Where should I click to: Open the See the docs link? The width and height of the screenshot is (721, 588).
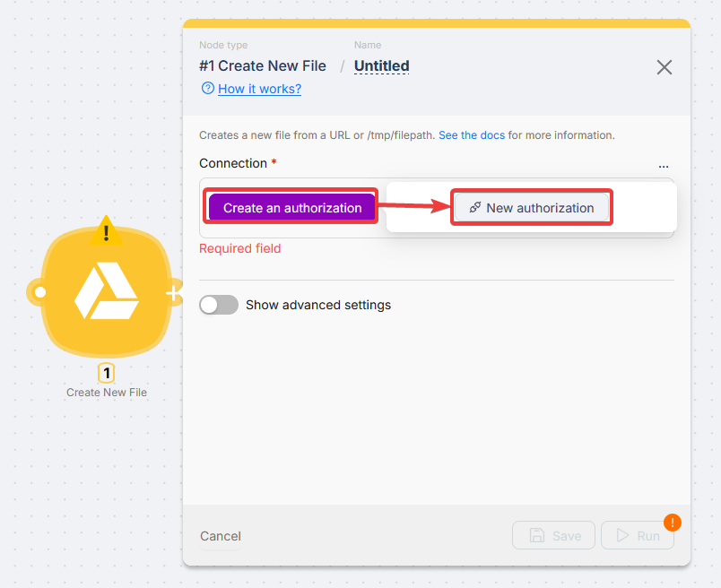(471, 135)
